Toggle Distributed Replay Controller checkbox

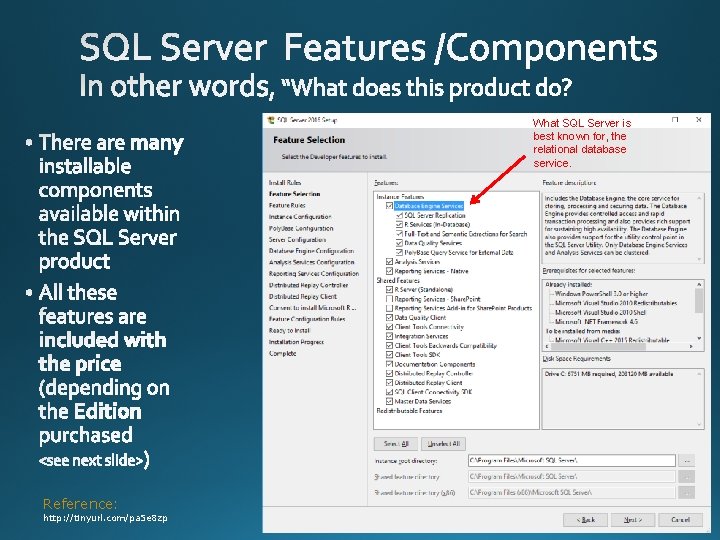(389, 373)
